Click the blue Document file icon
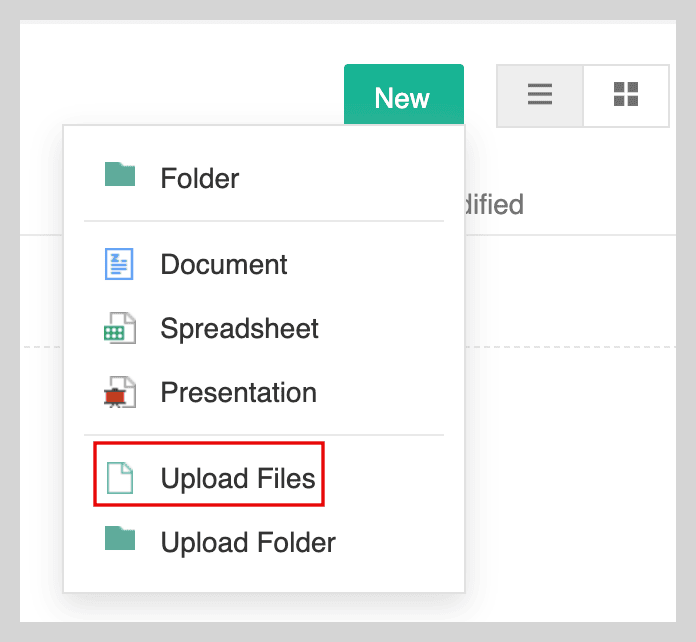The image size is (696, 642). pyautogui.click(x=119, y=264)
